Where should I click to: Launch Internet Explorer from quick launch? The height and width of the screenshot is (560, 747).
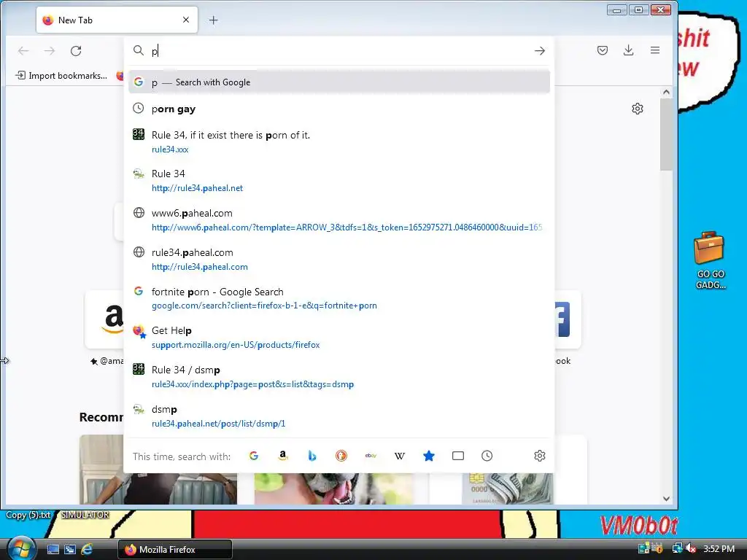pos(87,549)
